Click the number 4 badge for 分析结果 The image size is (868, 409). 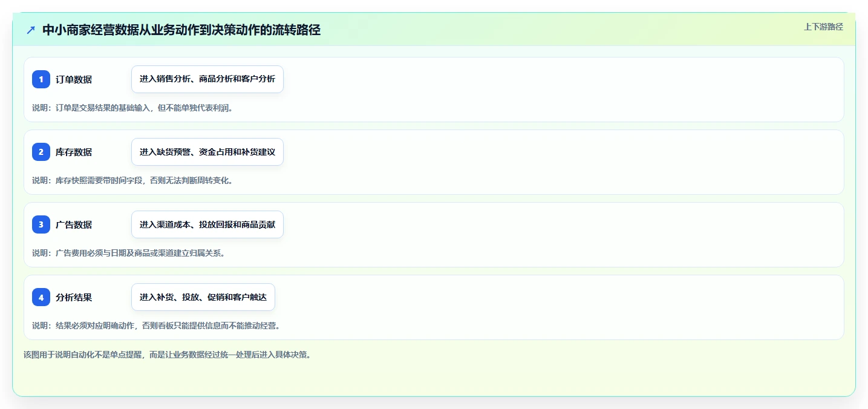click(x=41, y=297)
